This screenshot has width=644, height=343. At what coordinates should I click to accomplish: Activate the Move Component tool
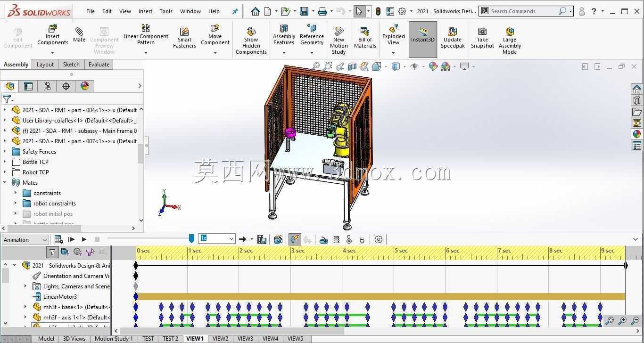pos(215,35)
